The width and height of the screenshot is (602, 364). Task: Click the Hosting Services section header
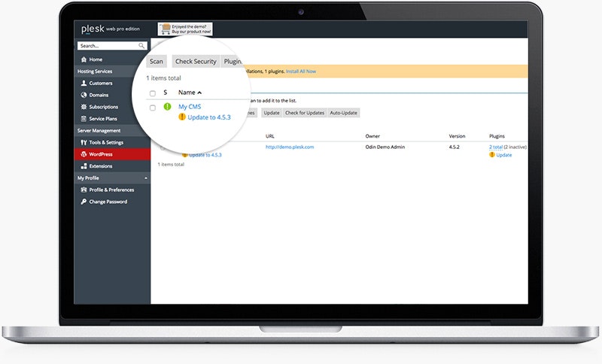tap(112, 71)
